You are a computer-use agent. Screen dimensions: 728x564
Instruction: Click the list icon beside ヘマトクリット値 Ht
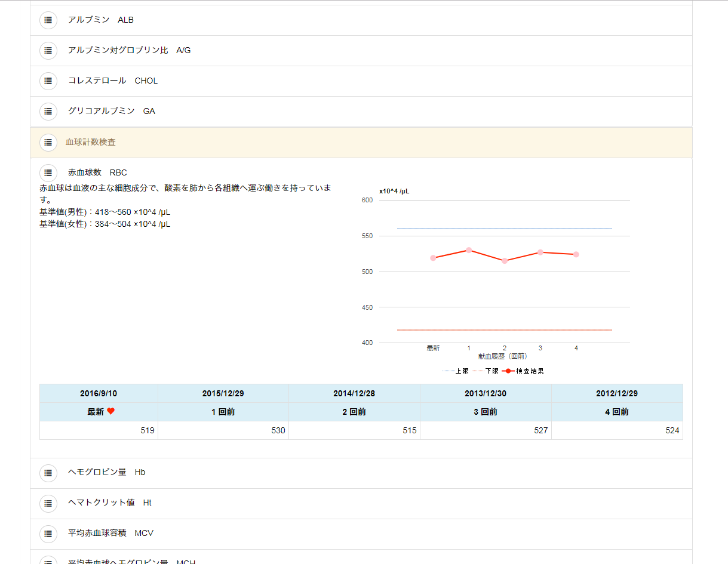click(48, 503)
